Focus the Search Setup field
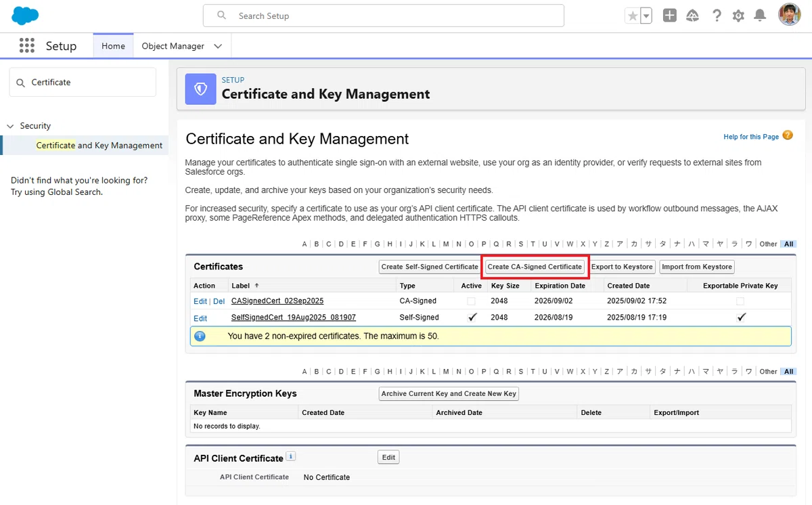The height and width of the screenshot is (505, 812). coord(384,16)
